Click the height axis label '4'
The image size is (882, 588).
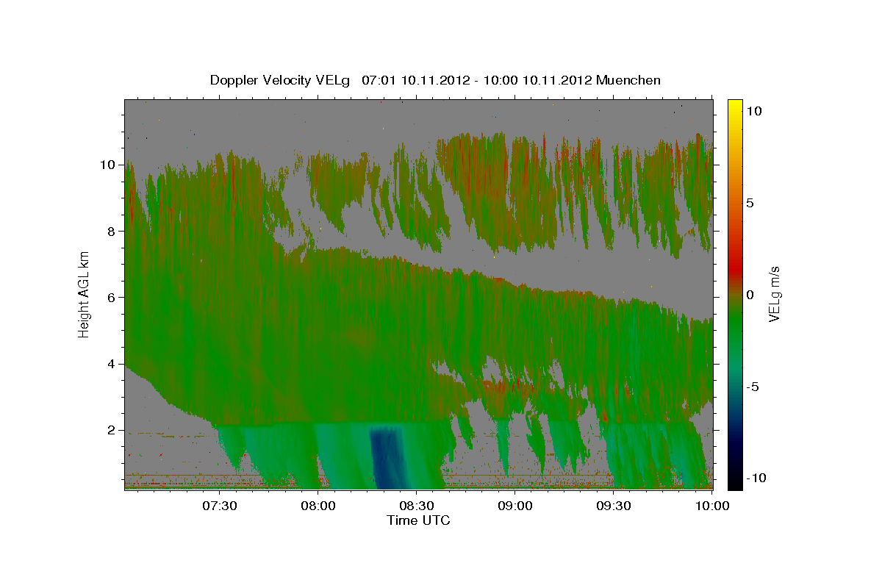point(112,364)
